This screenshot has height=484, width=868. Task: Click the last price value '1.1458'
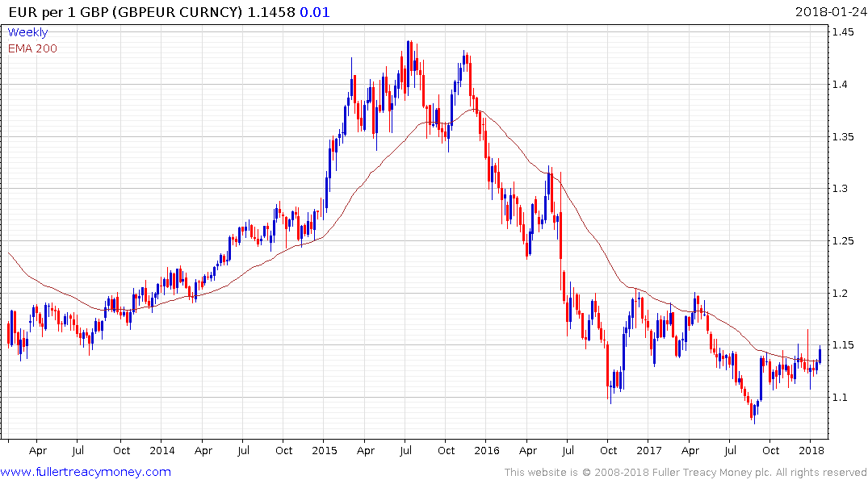[270, 12]
